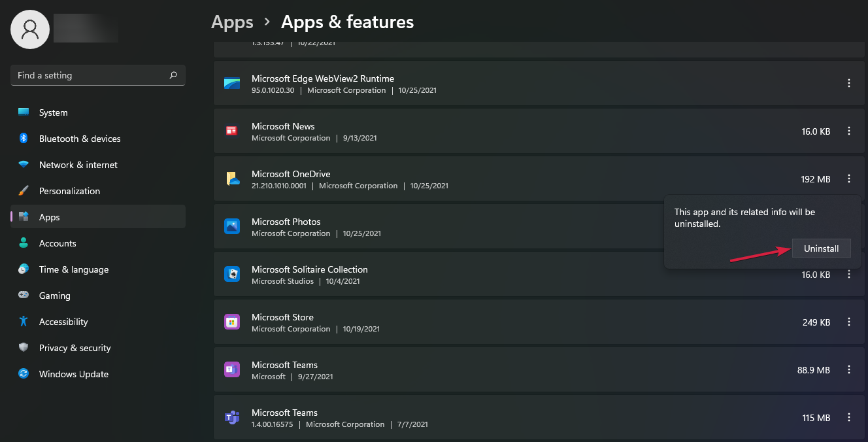Viewport: 868px width, 442px height.
Task: Focus the Find a setting search box
Action: click(x=98, y=75)
